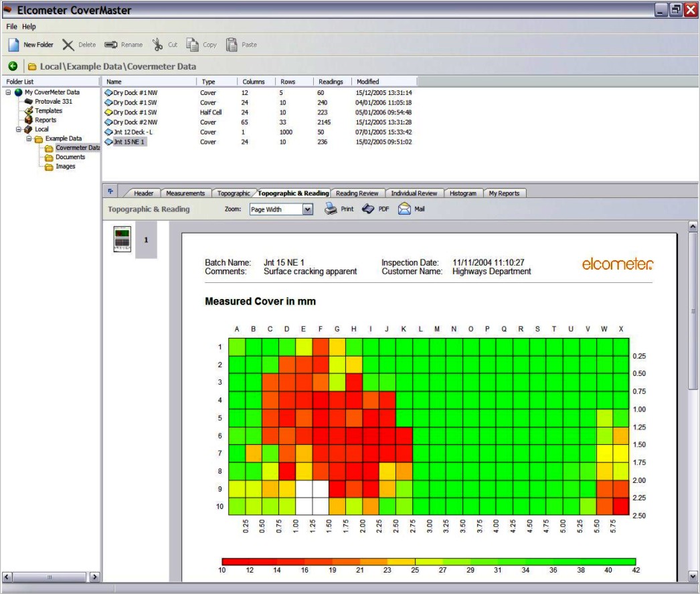Image resolution: width=700 pixels, height=594 pixels.
Task: Click the printer icon for Print
Action: [331, 209]
